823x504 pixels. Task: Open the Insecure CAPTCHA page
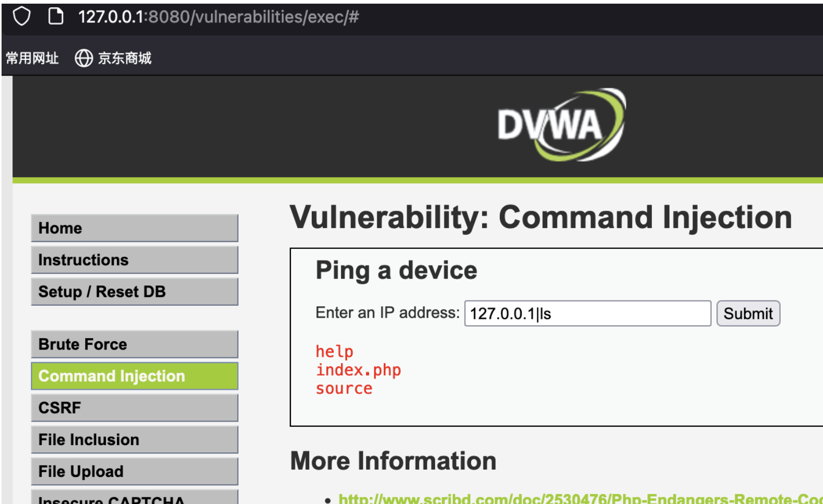pyautogui.click(x=135, y=497)
